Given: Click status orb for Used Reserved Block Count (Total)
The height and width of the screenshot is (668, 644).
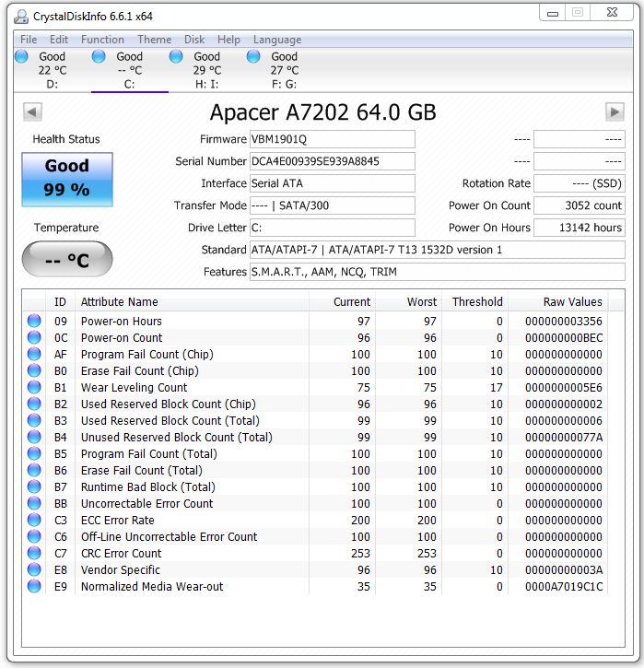Looking at the screenshot, I should point(34,420).
